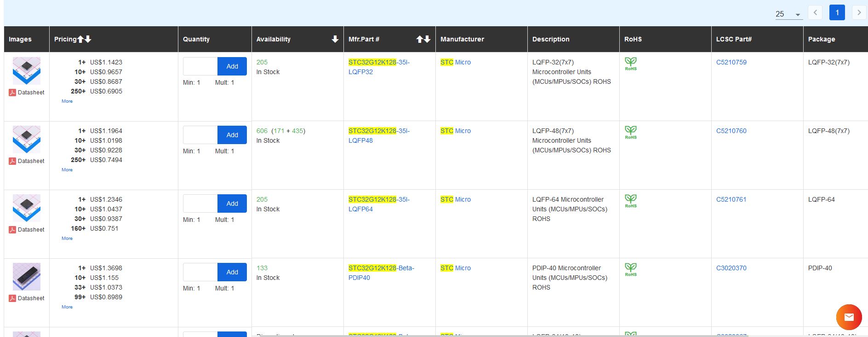Viewport: 868px width, 337px height.
Task: View product thumbnail of LQFP32 chip
Action: coord(27,70)
